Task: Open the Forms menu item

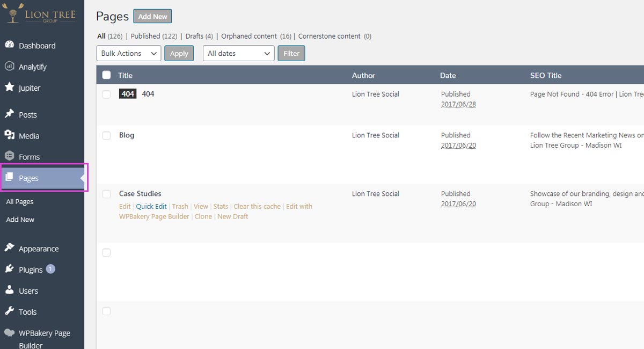Action: tap(29, 157)
